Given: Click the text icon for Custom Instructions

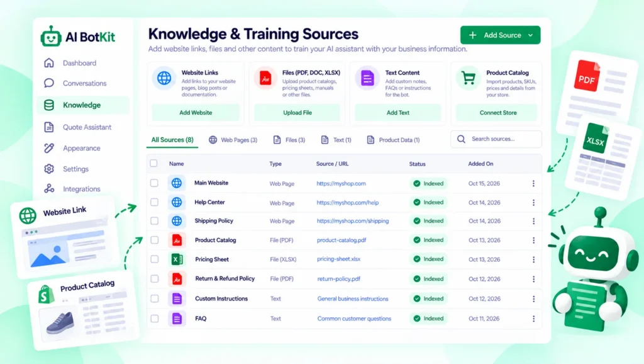Looking at the screenshot, I should pyautogui.click(x=177, y=299).
